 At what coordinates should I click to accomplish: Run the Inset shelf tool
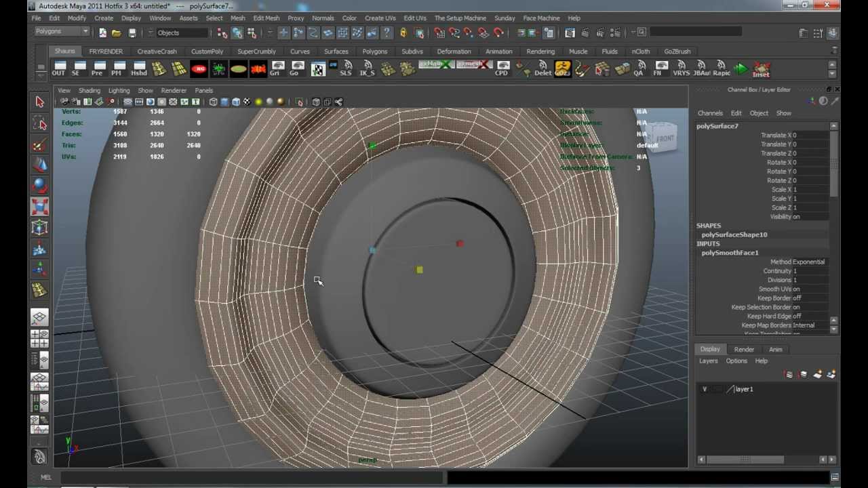[x=761, y=69]
